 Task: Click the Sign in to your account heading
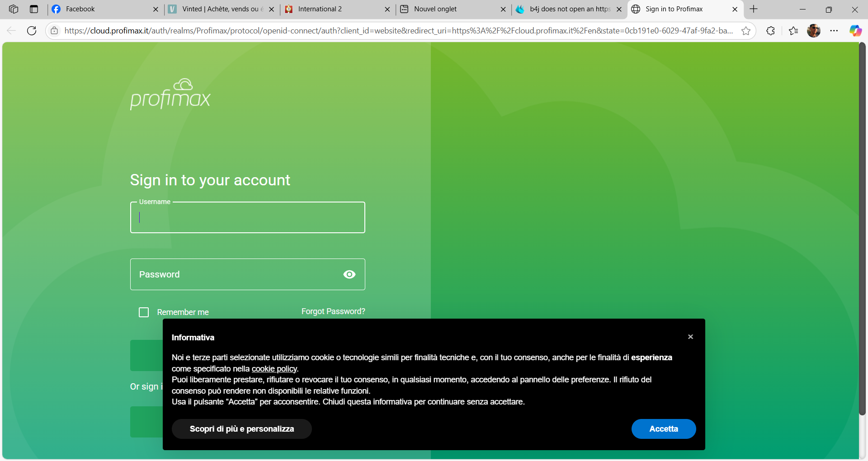[x=210, y=180]
